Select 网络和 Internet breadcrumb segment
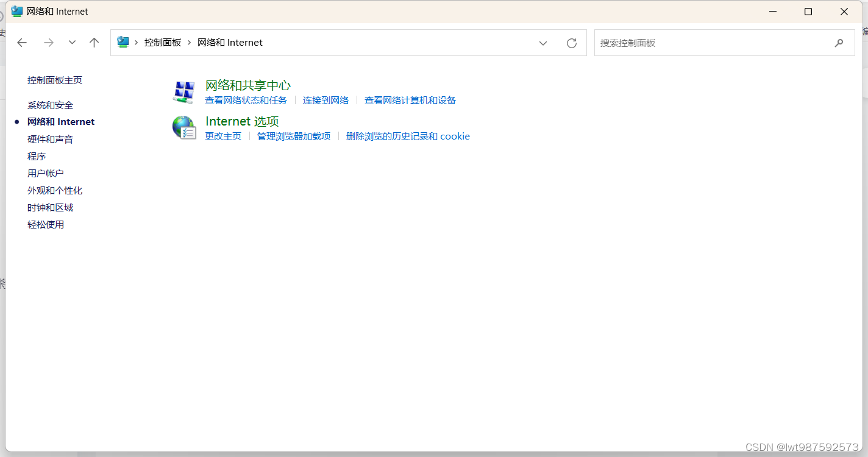868x457 pixels. click(230, 43)
